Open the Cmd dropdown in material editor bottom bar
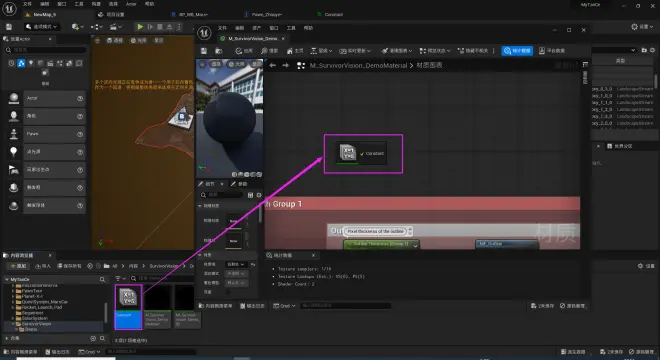This screenshot has width=660, height=360. pyautogui.click(x=284, y=306)
